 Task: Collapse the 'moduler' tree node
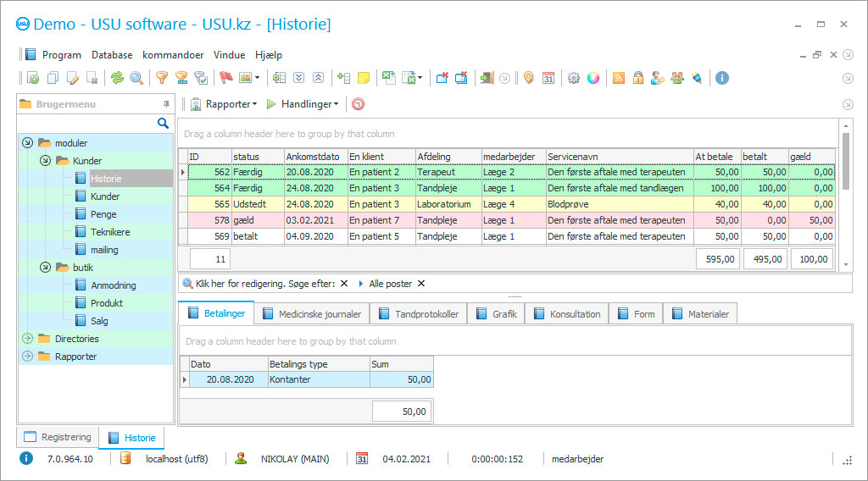pyautogui.click(x=27, y=143)
